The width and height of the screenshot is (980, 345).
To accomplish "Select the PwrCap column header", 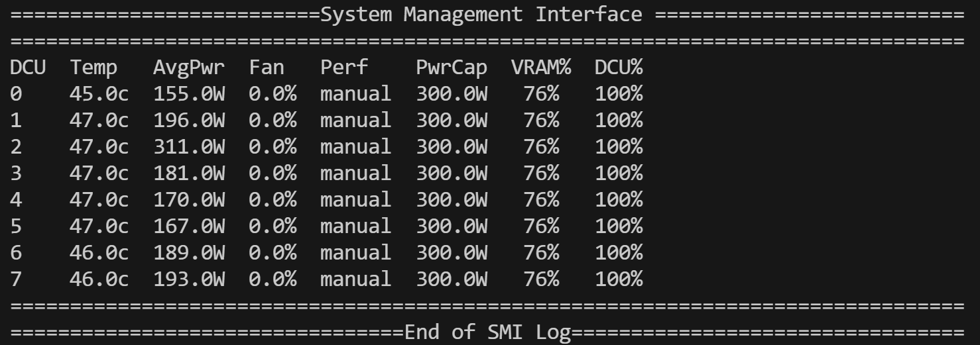I will [452, 68].
